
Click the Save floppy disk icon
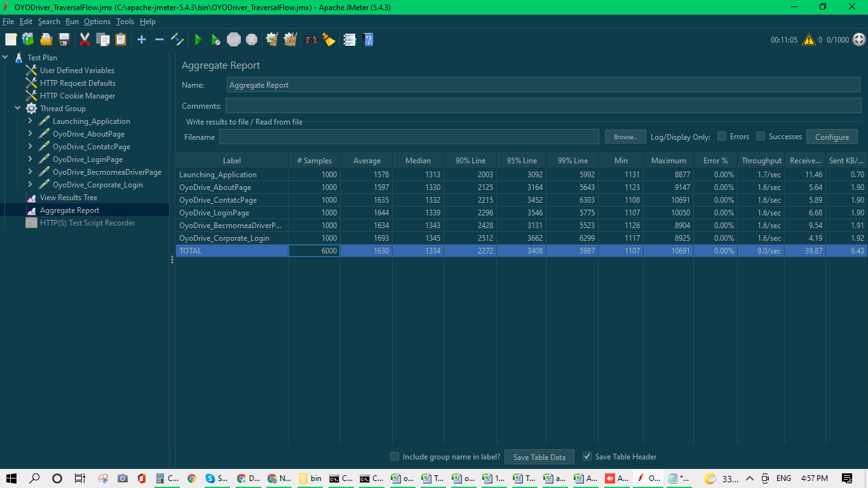(64, 39)
